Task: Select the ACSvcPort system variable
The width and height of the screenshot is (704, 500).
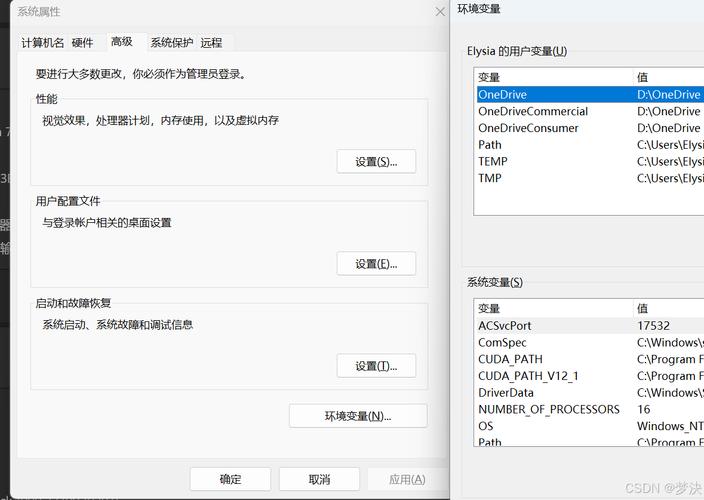Action: (590, 325)
